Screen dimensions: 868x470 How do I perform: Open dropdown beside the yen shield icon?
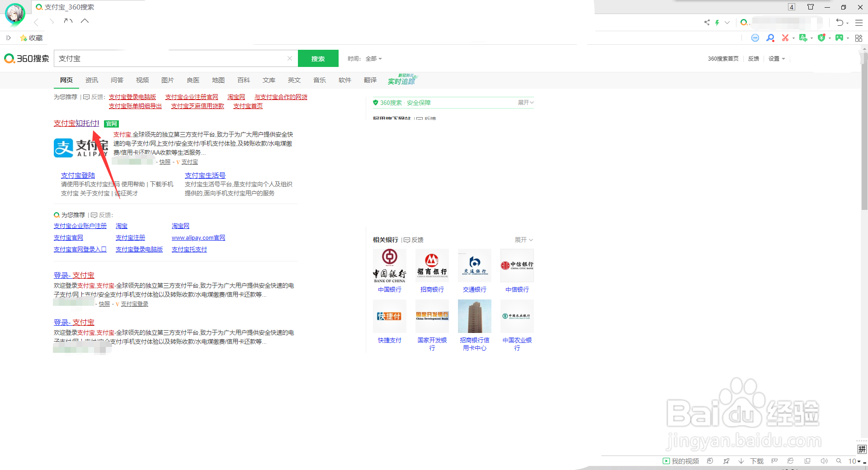[830, 38]
